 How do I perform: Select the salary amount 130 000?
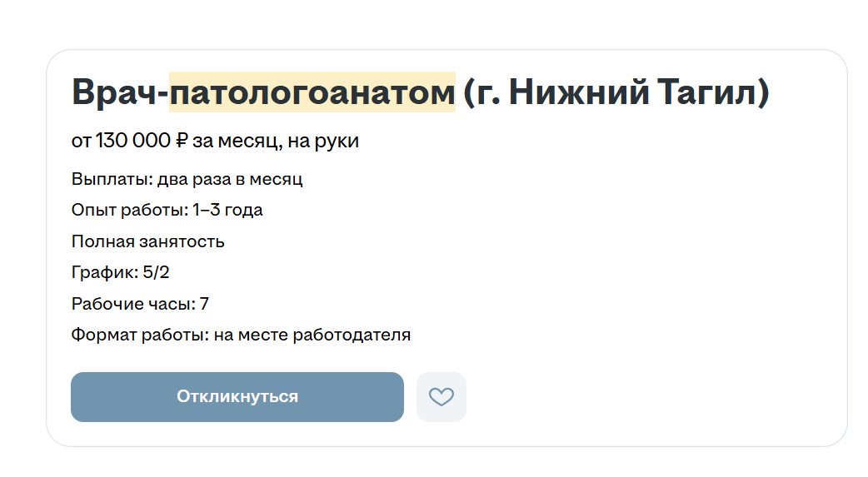[132, 141]
